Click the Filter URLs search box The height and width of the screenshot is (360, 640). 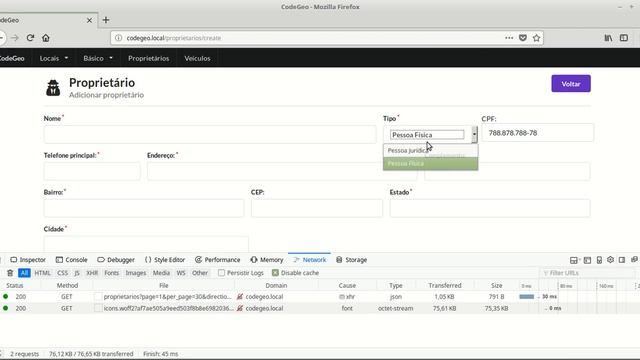pyautogui.click(x=587, y=273)
